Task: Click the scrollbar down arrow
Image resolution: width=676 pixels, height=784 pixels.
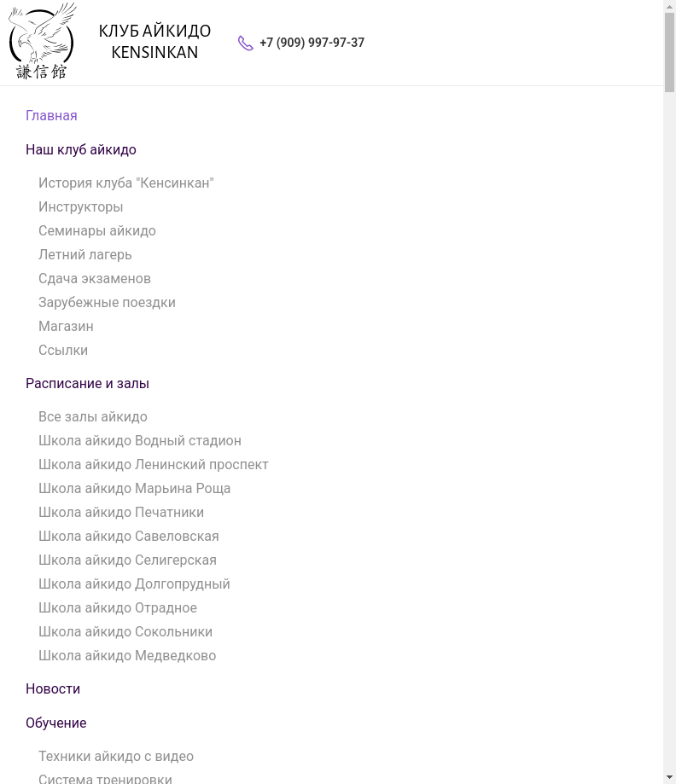Action: point(669,777)
